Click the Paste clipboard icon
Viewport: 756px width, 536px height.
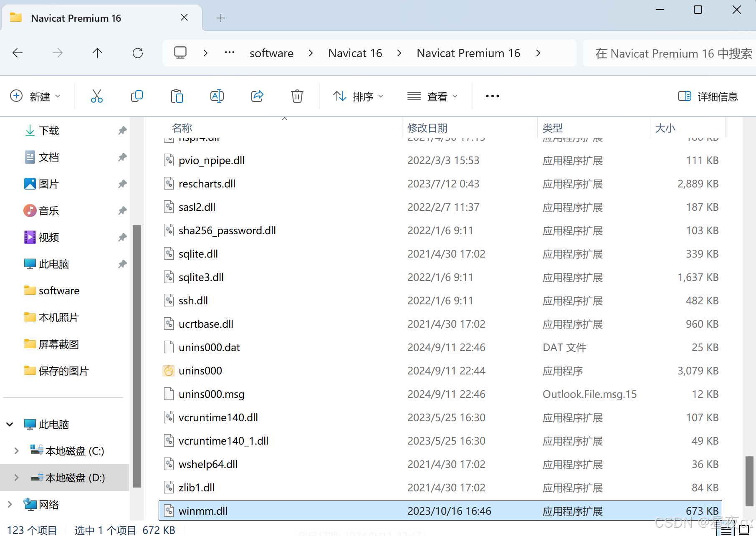(177, 96)
